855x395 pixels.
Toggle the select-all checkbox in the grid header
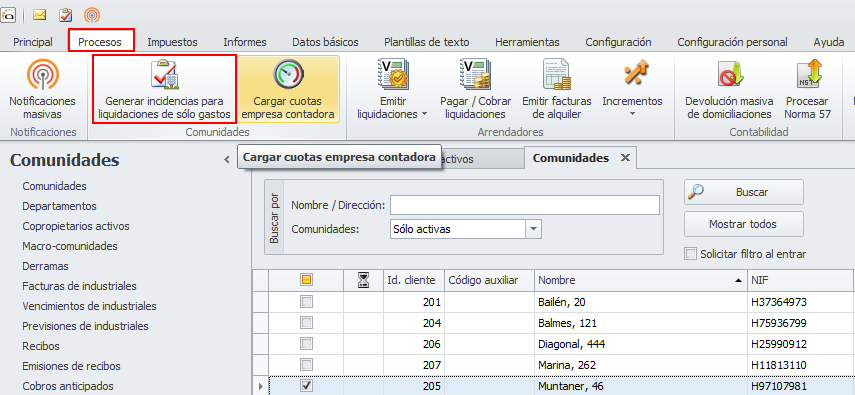306,280
